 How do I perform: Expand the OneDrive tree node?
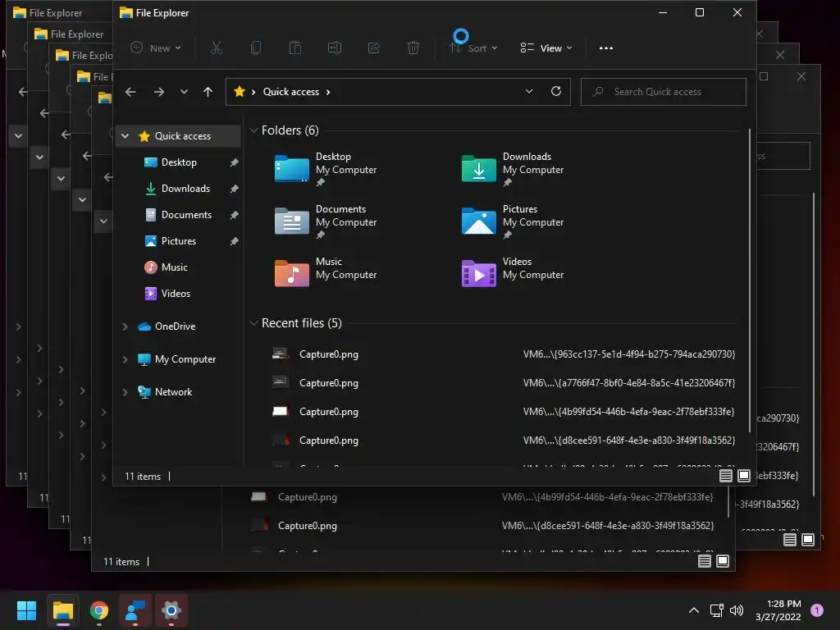click(x=126, y=326)
